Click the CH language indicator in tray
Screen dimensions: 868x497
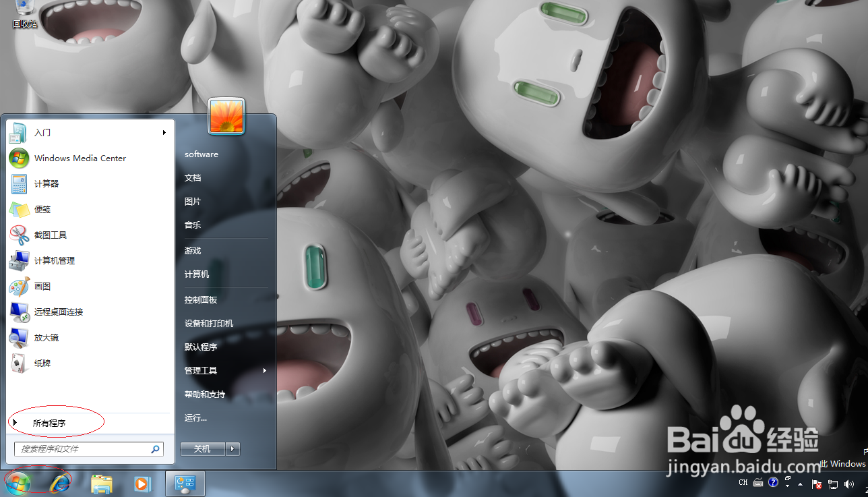pyautogui.click(x=743, y=483)
